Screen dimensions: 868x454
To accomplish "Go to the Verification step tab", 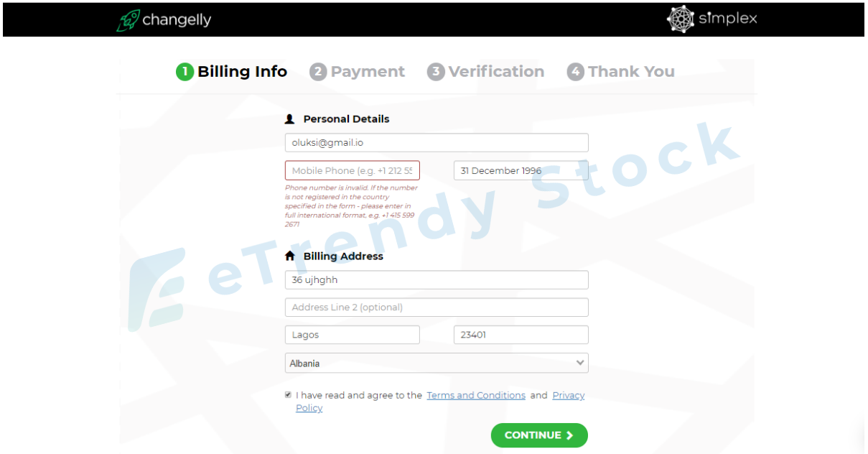I will pyautogui.click(x=486, y=72).
